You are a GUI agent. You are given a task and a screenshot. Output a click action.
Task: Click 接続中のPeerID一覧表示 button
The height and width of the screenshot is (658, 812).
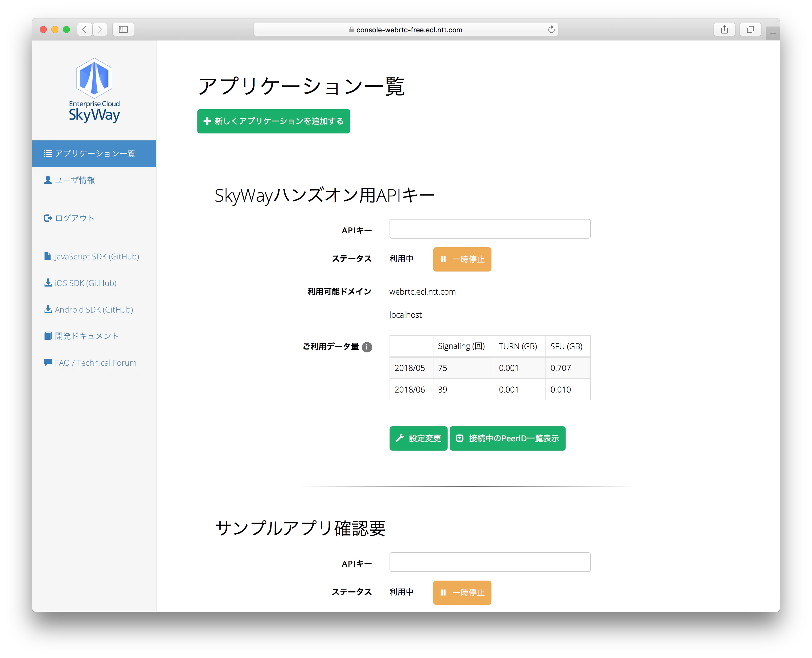click(507, 438)
